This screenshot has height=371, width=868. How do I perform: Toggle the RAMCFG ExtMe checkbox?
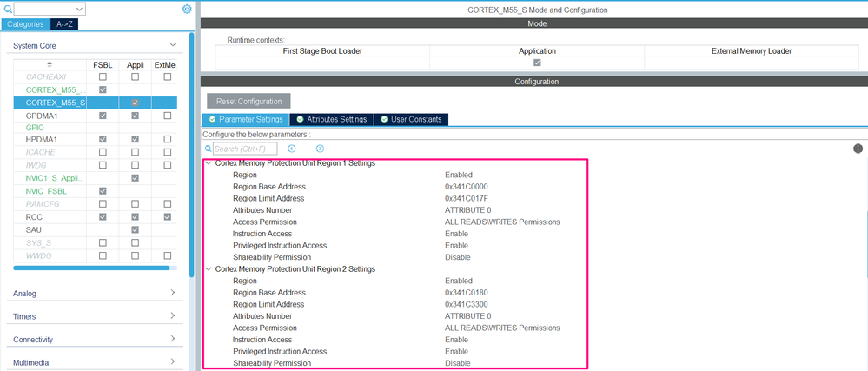click(167, 204)
